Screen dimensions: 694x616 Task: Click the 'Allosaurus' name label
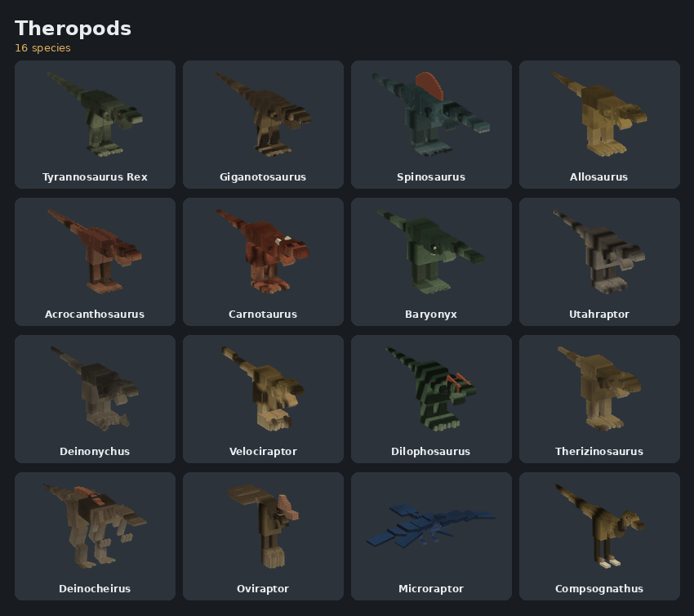(598, 177)
